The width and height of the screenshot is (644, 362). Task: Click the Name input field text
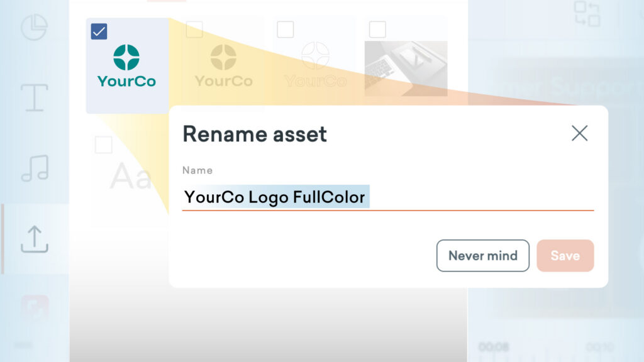pos(388,197)
